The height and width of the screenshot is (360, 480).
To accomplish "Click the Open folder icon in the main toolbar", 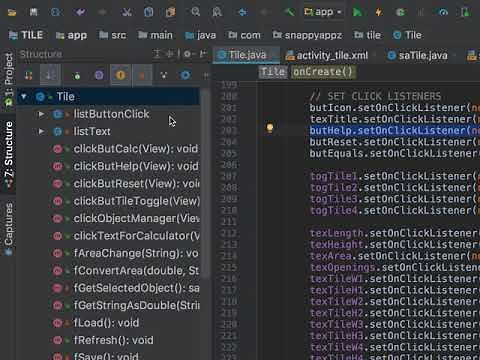I will point(12,13).
